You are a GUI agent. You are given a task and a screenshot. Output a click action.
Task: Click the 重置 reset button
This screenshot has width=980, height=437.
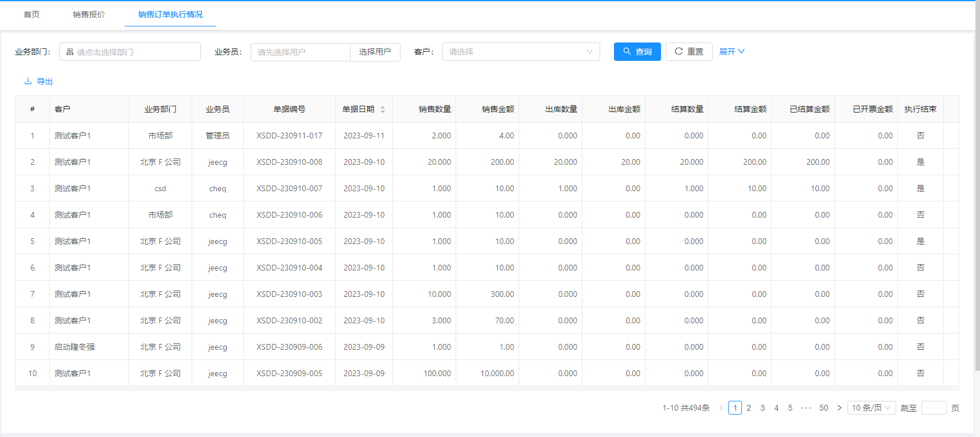[689, 52]
